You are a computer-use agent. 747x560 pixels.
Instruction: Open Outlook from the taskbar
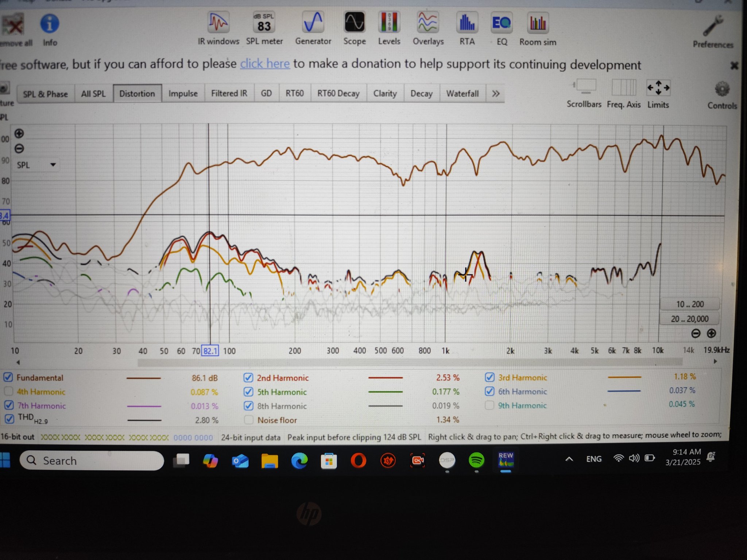tap(240, 461)
